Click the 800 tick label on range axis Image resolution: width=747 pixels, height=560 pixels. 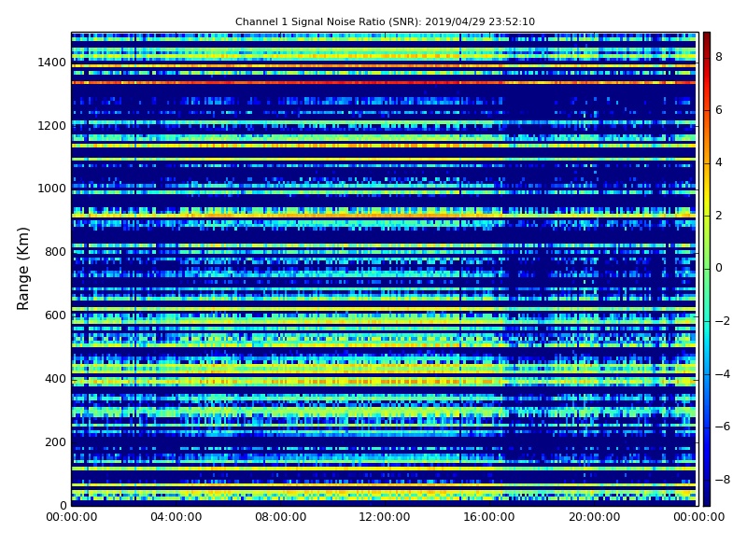[x=55, y=252]
